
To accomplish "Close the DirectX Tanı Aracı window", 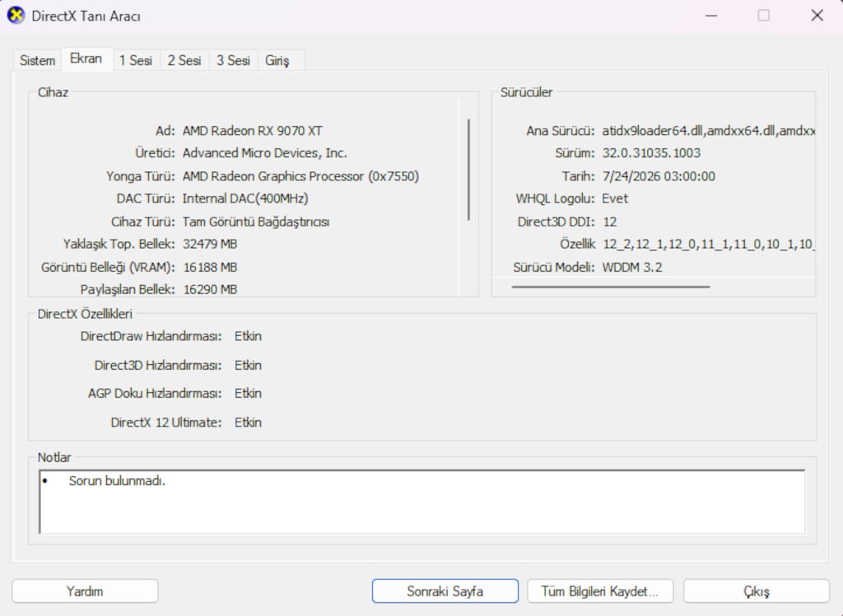I will [x=817, y=16].
